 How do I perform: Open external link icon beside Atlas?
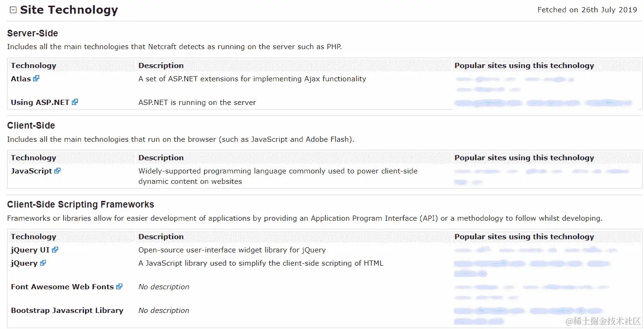36,78
